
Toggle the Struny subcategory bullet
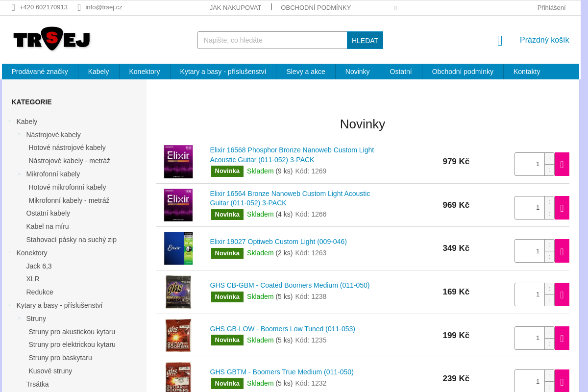pyautogui.click(x=20, y=318)
